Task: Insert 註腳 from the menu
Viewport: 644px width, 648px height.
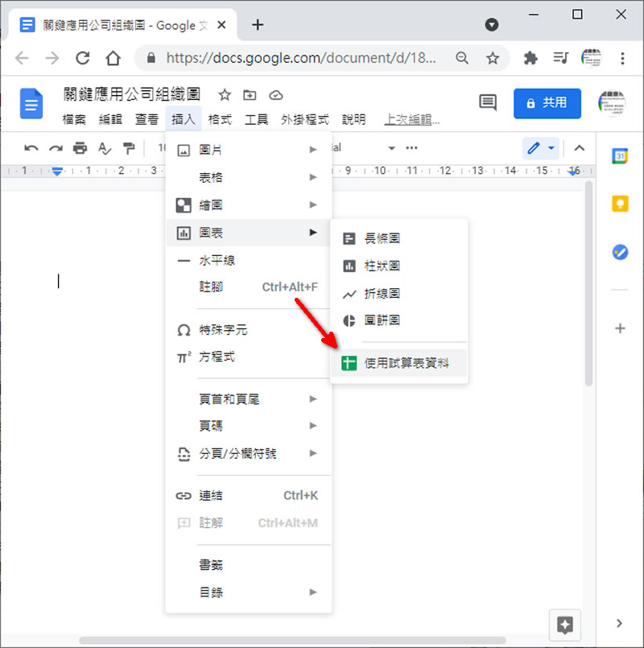Action: [x=249, y=287]
